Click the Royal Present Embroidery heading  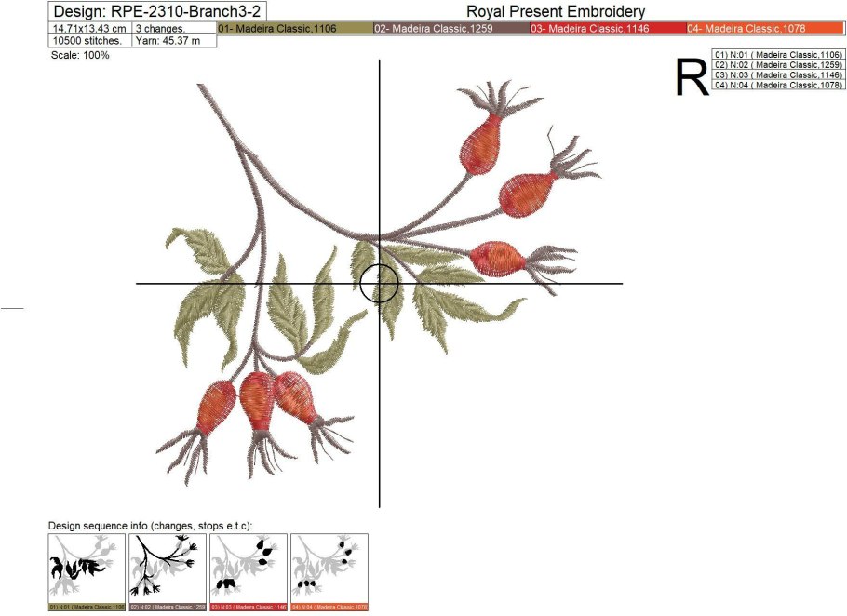tap(556, 12)
